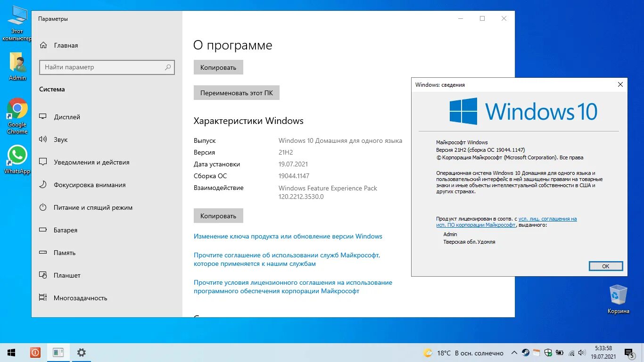Viewport: 644px width, 362px height.
Task: Click the Характеристики Windows heading
Action: pos(248,121)
